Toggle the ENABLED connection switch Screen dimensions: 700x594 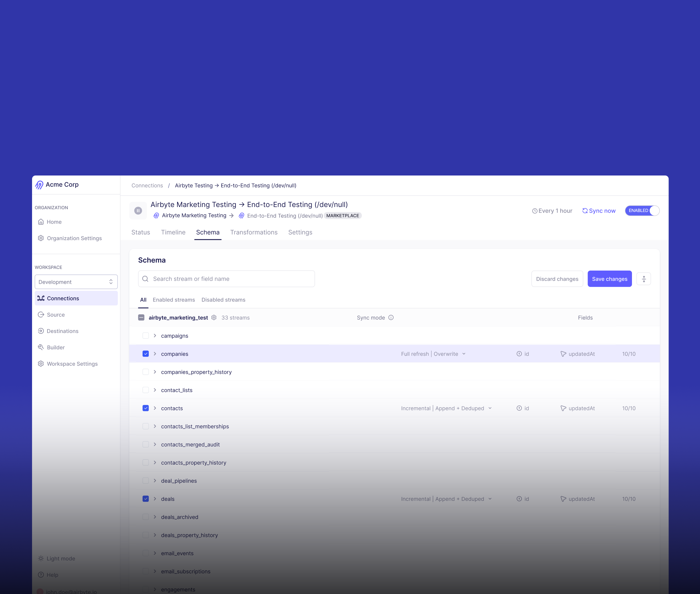[x=642, y=210]
